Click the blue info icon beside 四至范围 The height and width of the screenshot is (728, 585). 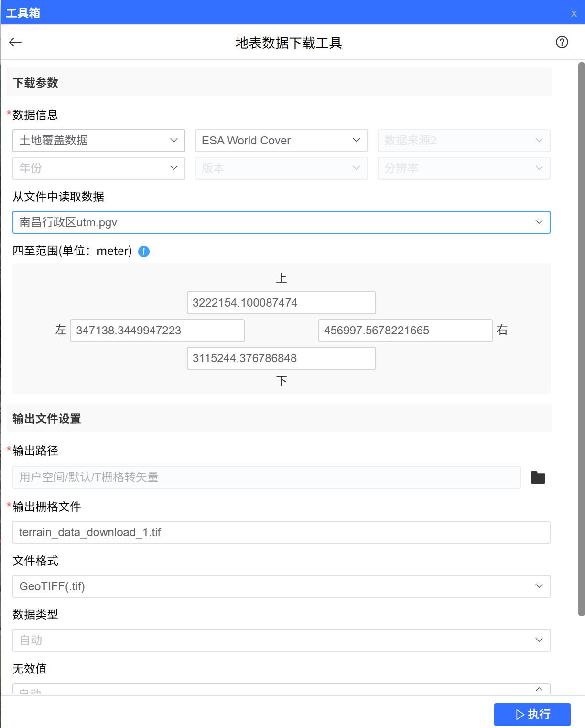[x=144, y=252]
